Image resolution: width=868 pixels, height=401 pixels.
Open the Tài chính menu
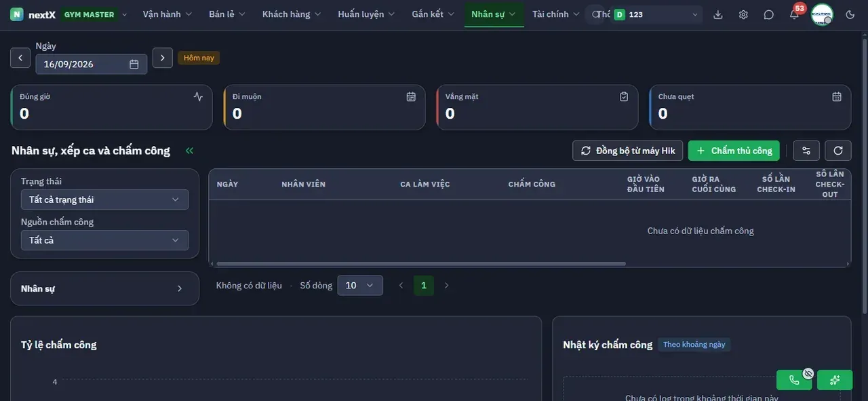(x=556, y=14)
